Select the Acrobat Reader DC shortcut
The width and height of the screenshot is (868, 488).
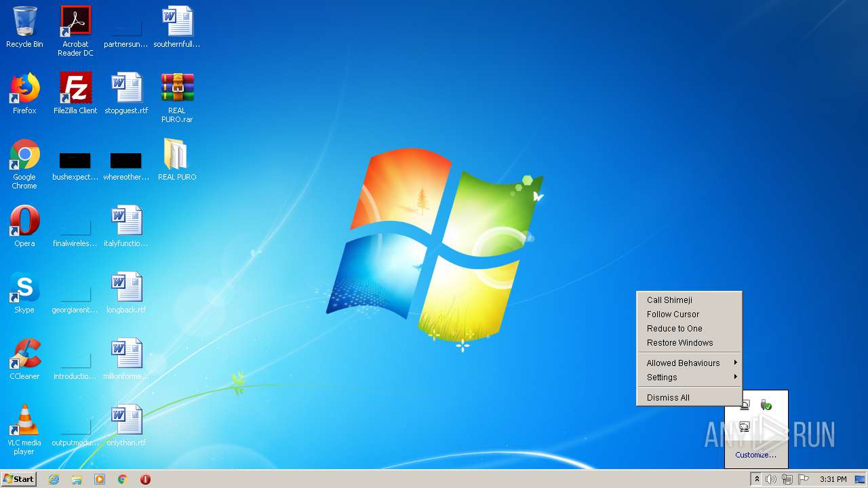75,30
